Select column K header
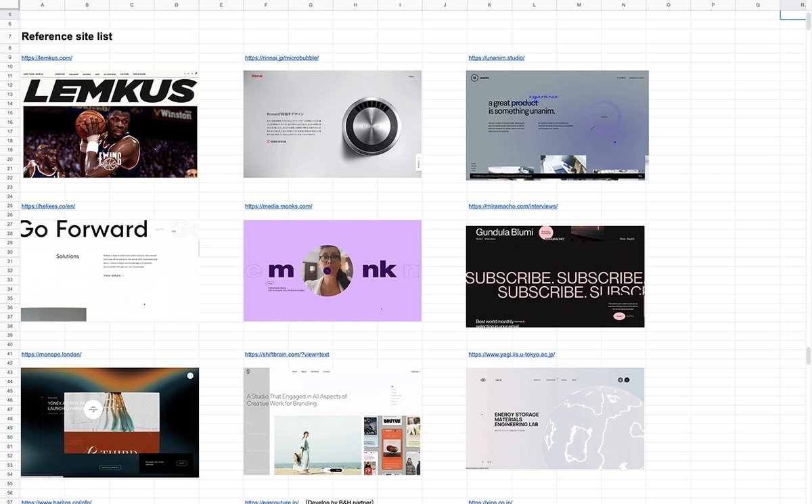Screen dimensions: 812x504 click(489, 5)
